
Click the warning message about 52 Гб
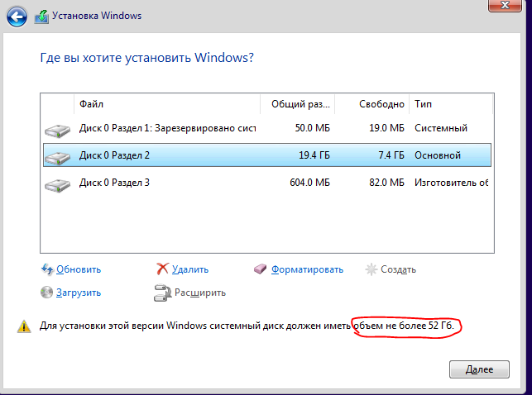click(247, 326)
